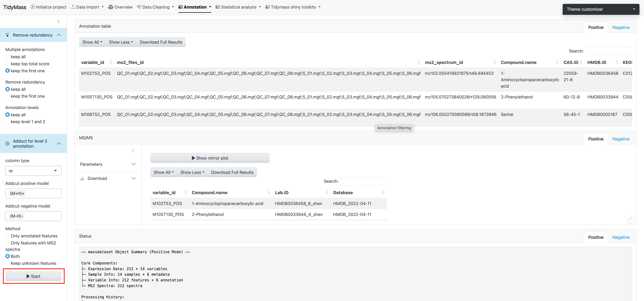Sort by ms2_spectrum_id column arrows
644x301 pixels.
[x=495, y=62]
